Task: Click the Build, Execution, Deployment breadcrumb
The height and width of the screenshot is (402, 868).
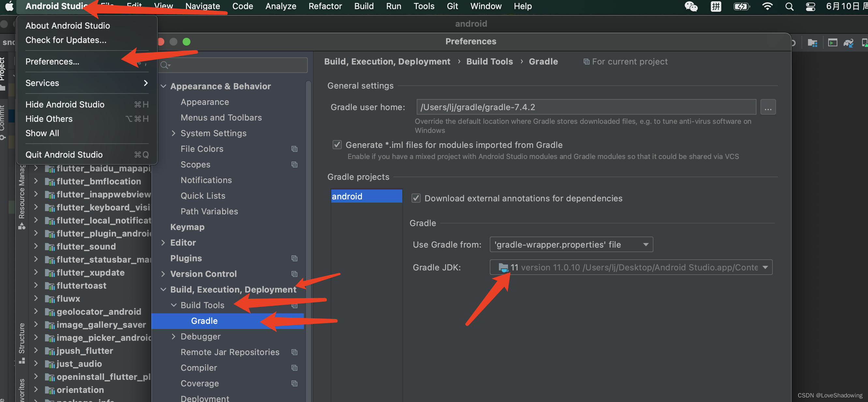Action: 387,62
